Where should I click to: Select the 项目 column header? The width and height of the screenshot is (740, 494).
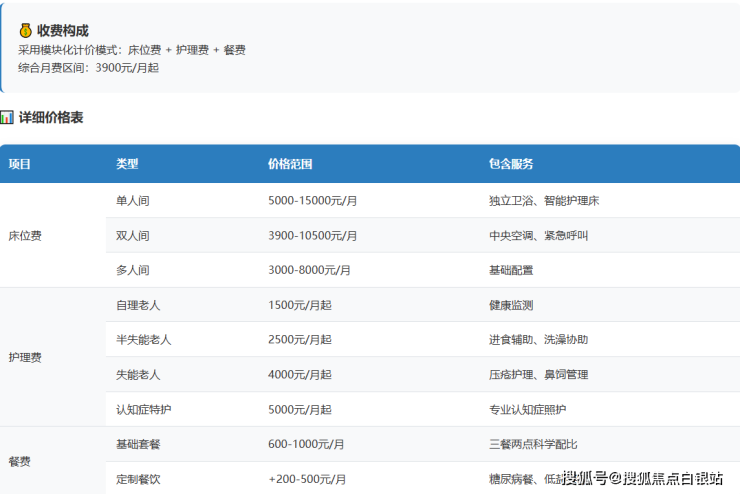(x=20, y=164)
